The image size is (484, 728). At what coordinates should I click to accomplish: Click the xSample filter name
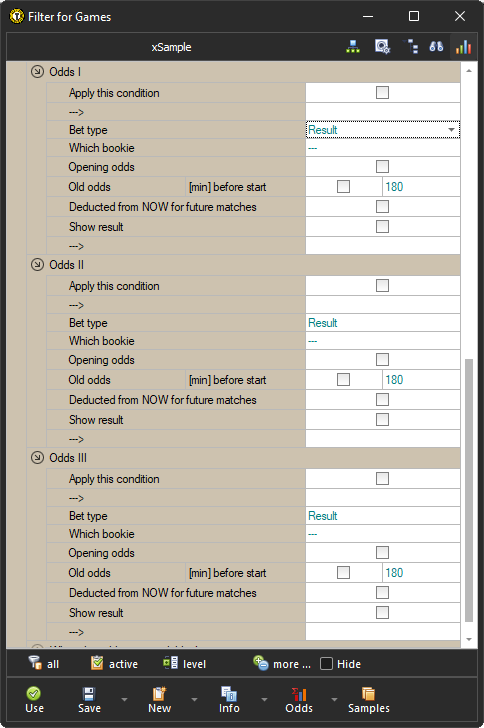coord(171,47)
